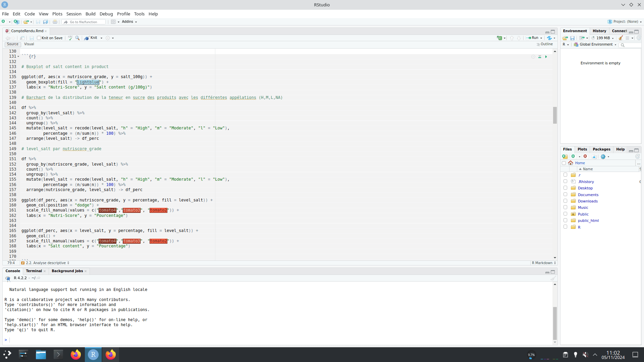
Task: Open an existing file via folder icon
Action: (26, 22)
